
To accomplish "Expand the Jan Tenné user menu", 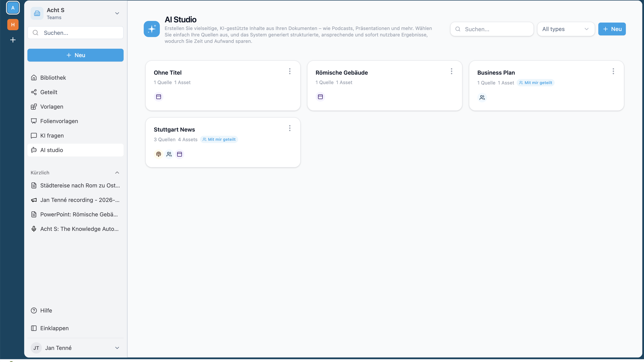I will click(x=75, y=348).
